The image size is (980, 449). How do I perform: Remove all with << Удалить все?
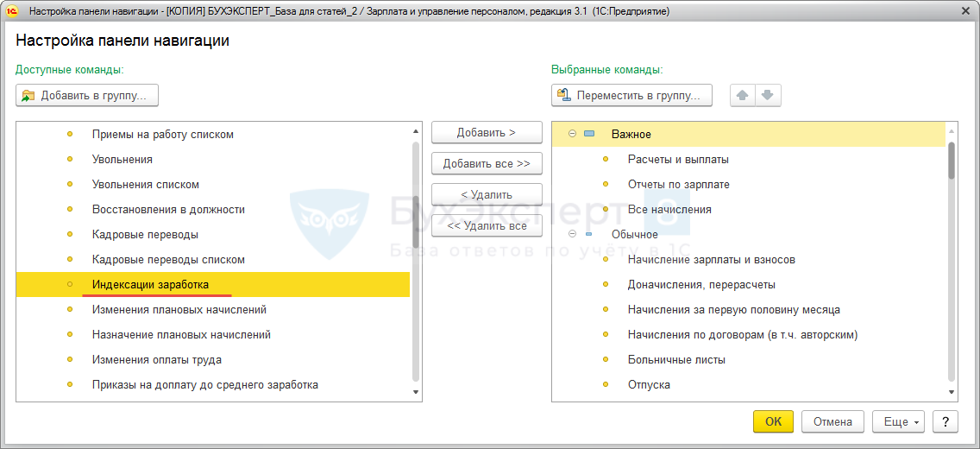[487, 226]
